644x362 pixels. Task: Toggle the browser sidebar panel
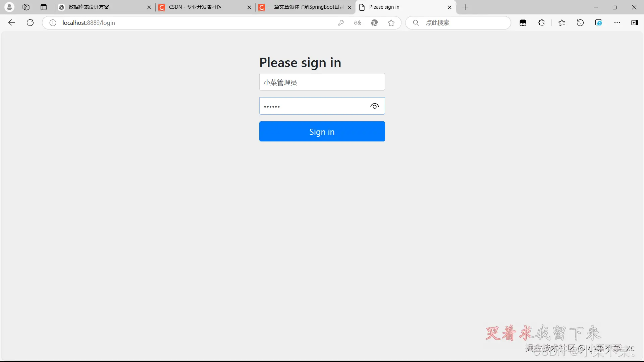635,23
